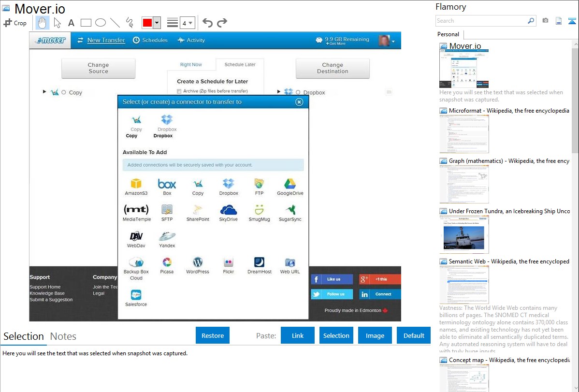Check the Archive zip files checkbox
Screen dimensions: 579x392
click(179, 91)
